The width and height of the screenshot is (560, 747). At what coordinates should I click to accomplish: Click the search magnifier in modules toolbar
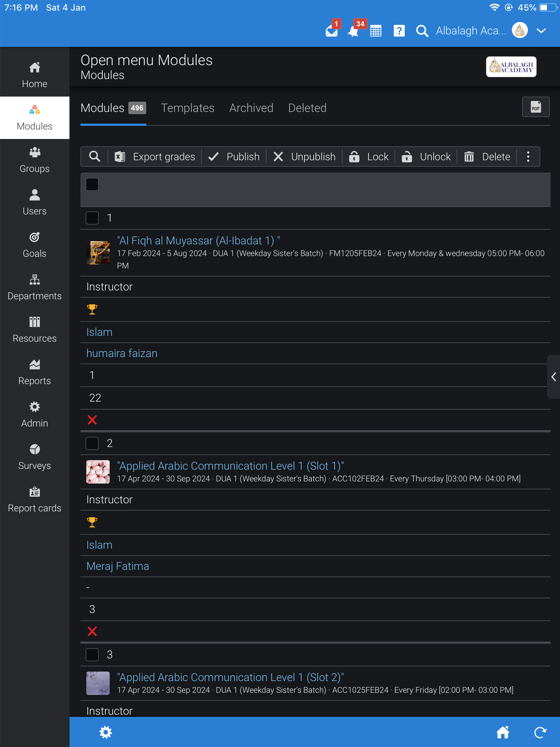tap(94, 157)
